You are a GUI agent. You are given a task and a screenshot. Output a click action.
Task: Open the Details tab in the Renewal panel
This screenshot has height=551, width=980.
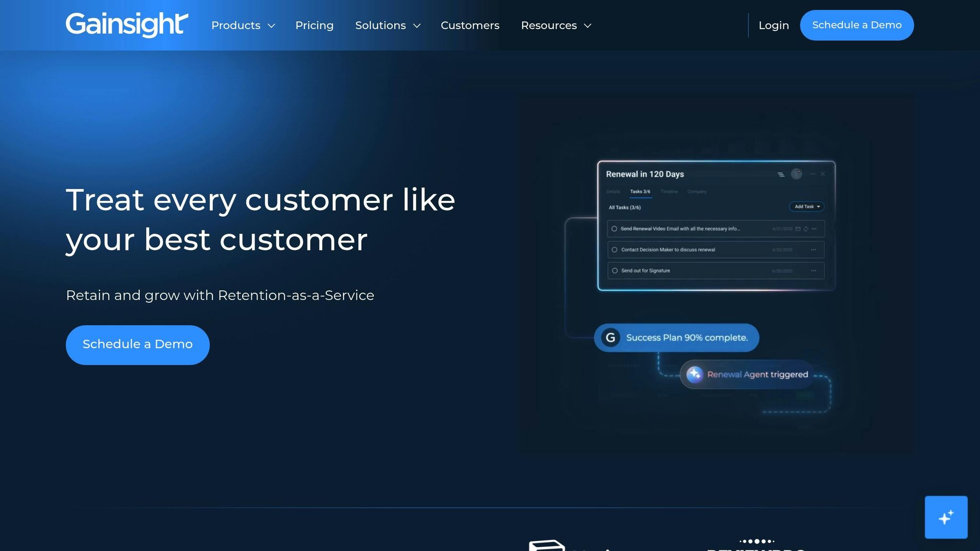[x=613, y=192]
